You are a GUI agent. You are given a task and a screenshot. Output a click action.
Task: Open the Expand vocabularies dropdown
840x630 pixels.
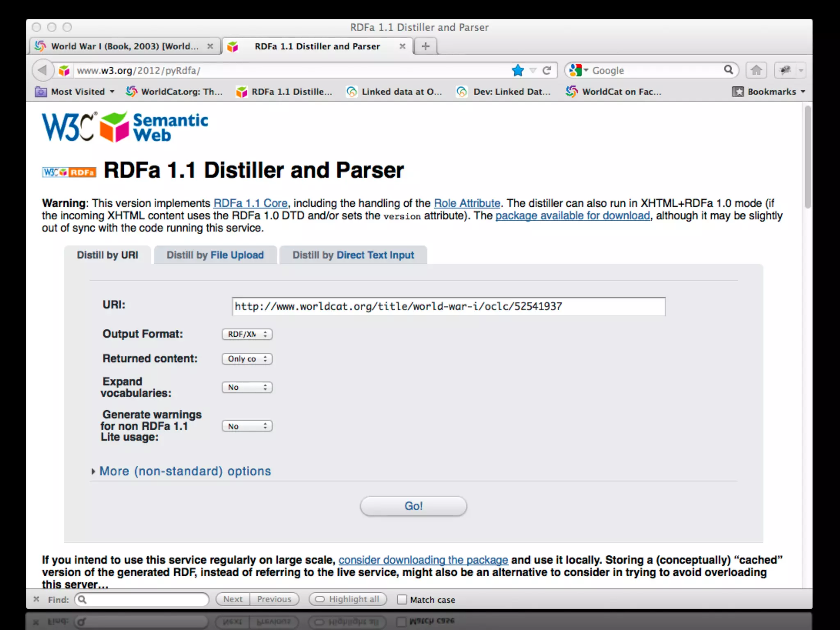247,387
